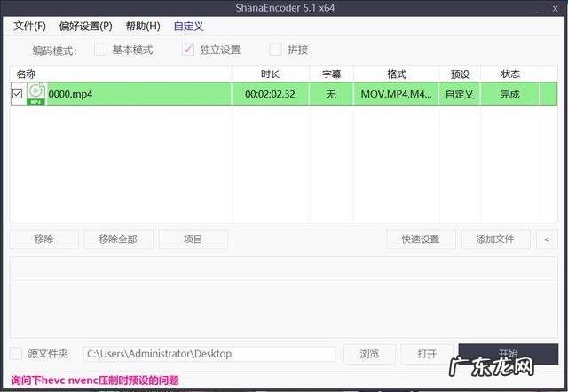Select the 0000.mp4 file name
The image size is (568, 392).
pyautogui.click(x=71, y=94)
